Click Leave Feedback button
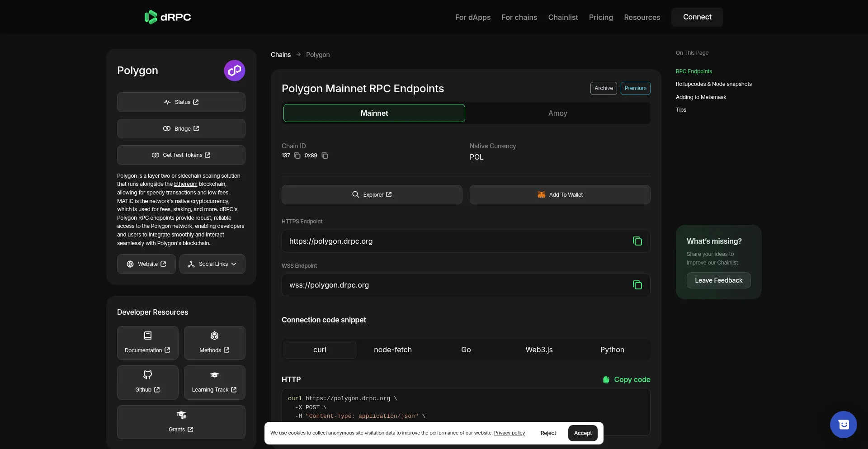 point(719,280)
